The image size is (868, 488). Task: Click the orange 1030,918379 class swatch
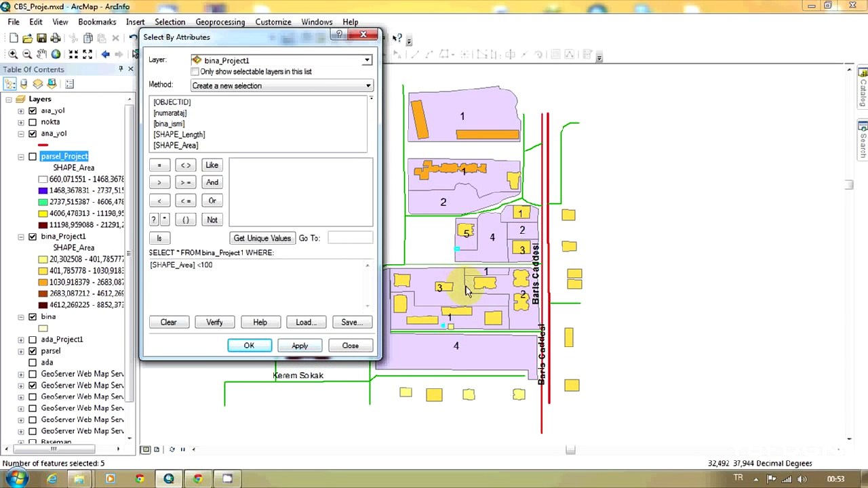point(43,282)
